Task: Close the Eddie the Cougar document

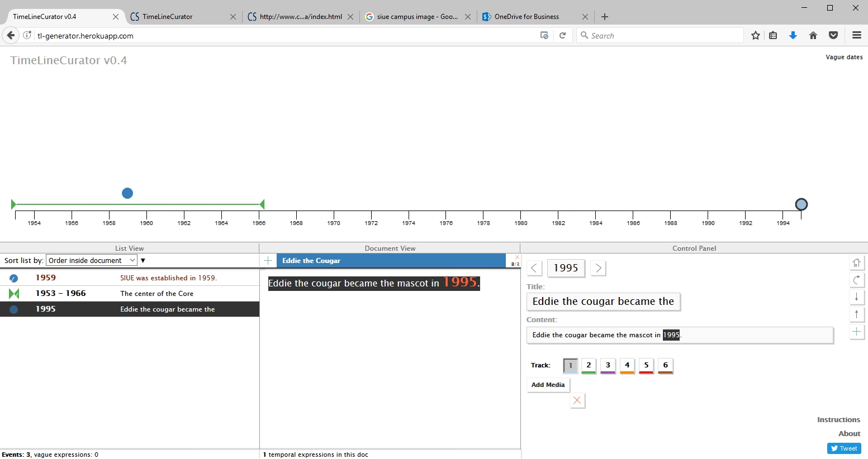Action: tap(517, 257)
